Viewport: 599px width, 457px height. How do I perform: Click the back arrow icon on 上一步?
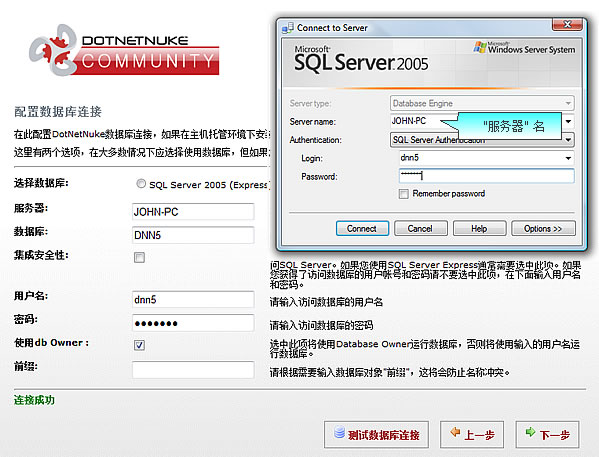455,432
